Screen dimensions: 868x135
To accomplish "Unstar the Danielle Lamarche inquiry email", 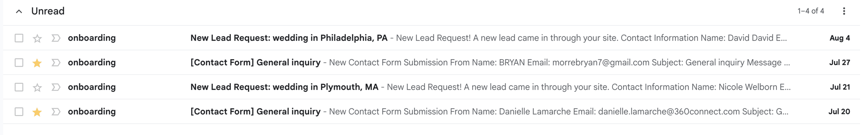I will point(37,112).
